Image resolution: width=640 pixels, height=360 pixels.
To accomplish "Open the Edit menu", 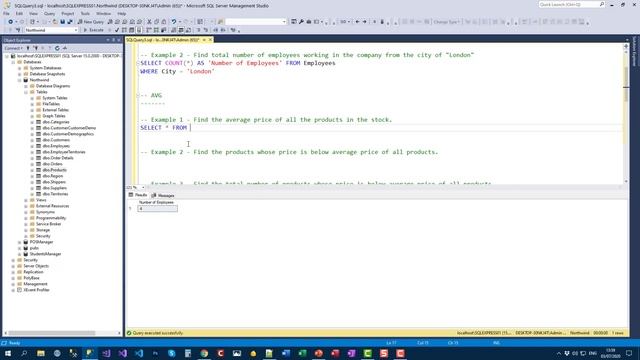I will click(19, 13).
